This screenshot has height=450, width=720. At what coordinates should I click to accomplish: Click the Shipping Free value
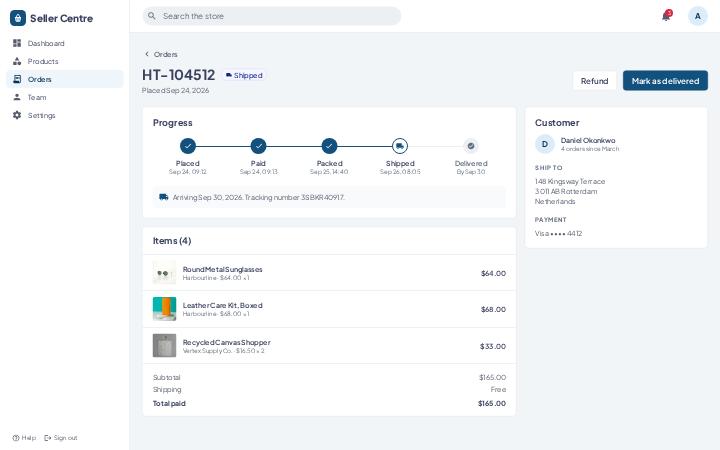[498, 389]
